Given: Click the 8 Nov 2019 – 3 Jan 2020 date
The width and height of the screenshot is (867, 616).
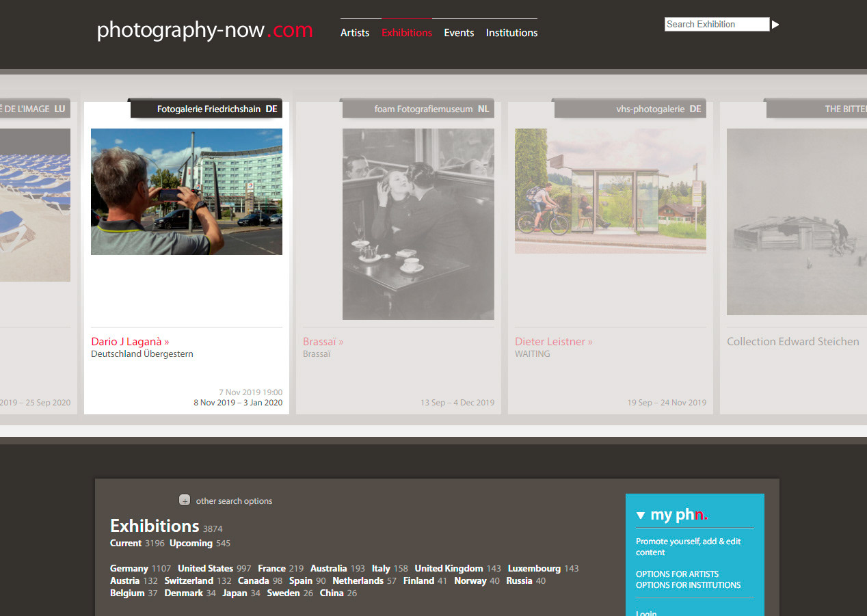Looking at the screenshot, I should click(238, 403).
